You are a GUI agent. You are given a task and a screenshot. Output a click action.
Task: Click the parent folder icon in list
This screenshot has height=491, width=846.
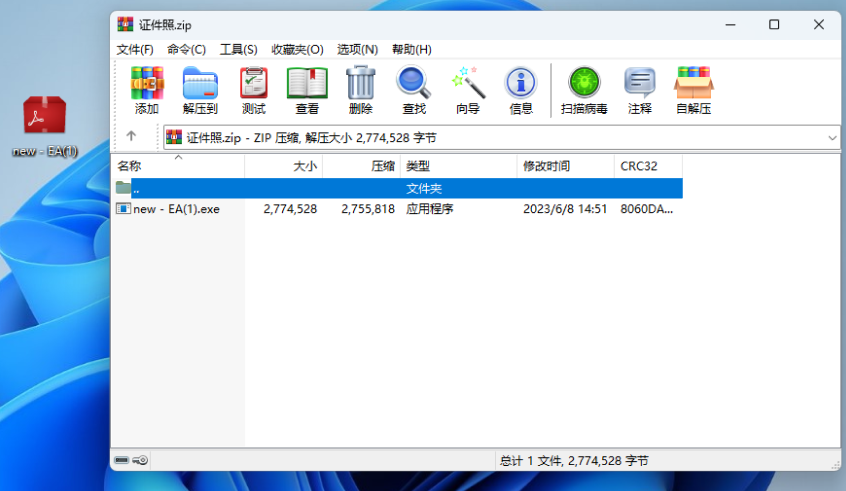point(124,188)
